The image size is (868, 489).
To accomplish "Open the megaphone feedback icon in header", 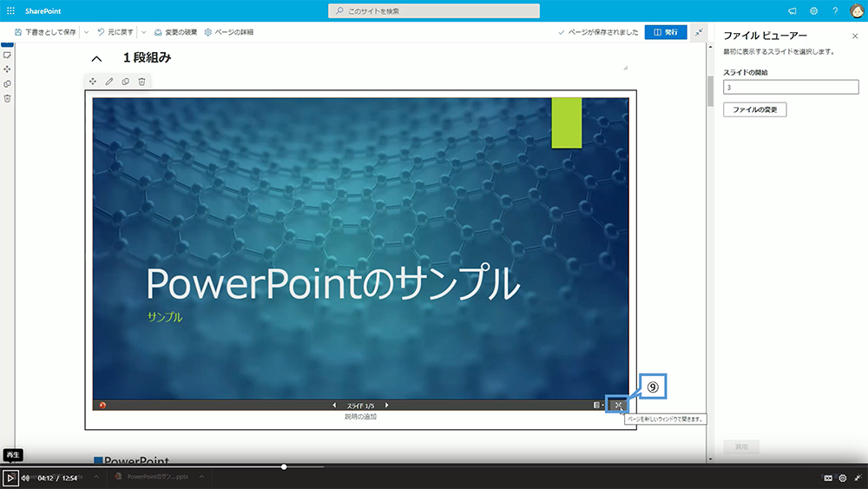I will [792, 11].
